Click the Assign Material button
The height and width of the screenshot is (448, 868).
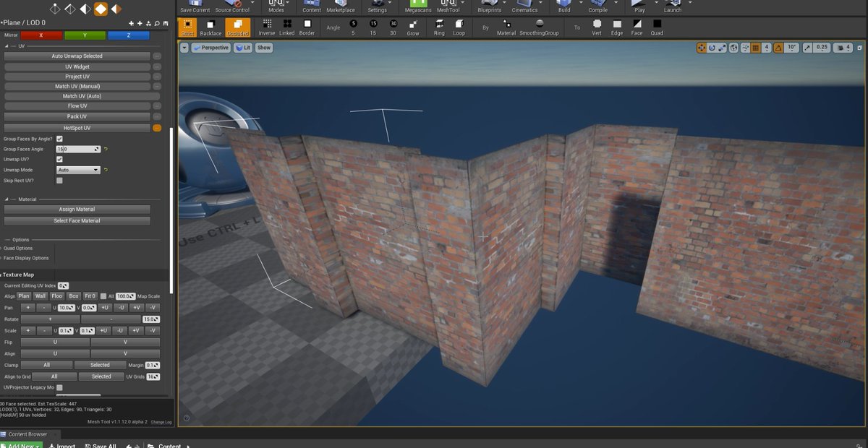[77, 210]
